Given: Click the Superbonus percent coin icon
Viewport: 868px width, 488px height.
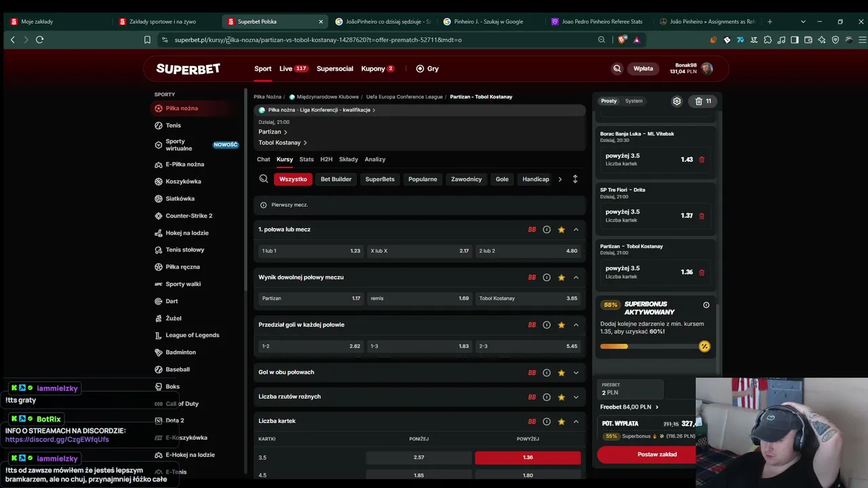Looking at the screenshot, I should point(705,346).
